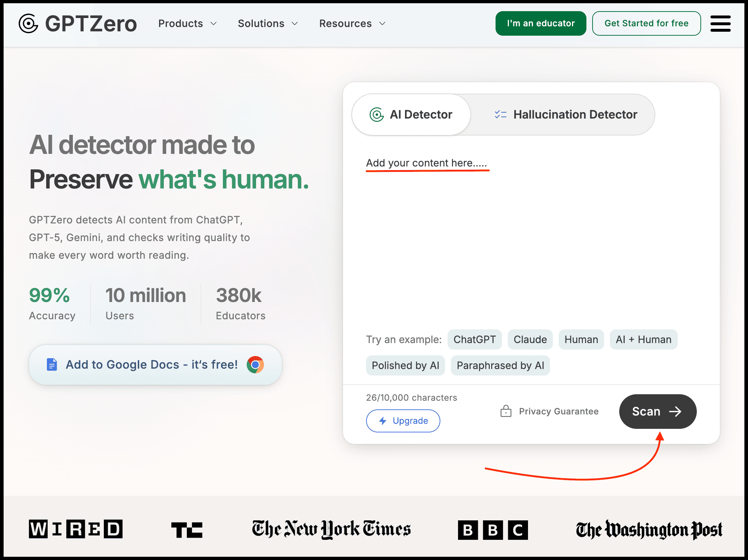This screenshot has width=748, height=560.
Task: Click the BBC logo
Action: pyautogui.click(x=493, y=530)
